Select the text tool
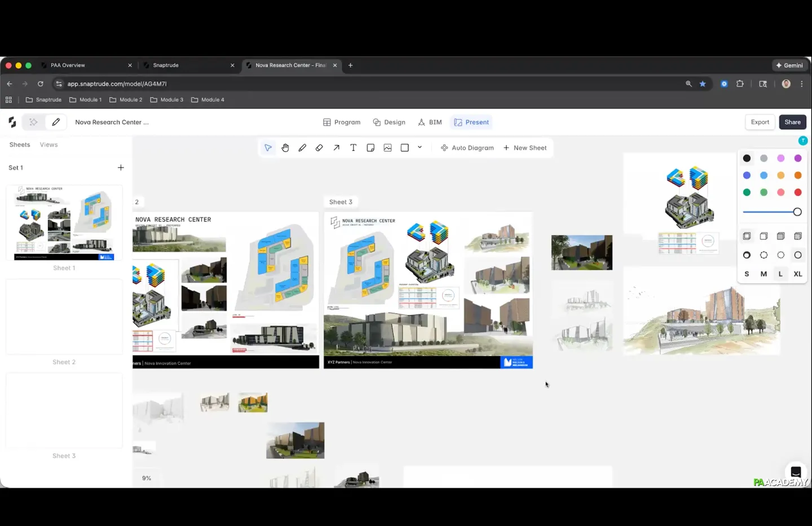This screenshot has width=812, height=526. (x=353, y=148)
